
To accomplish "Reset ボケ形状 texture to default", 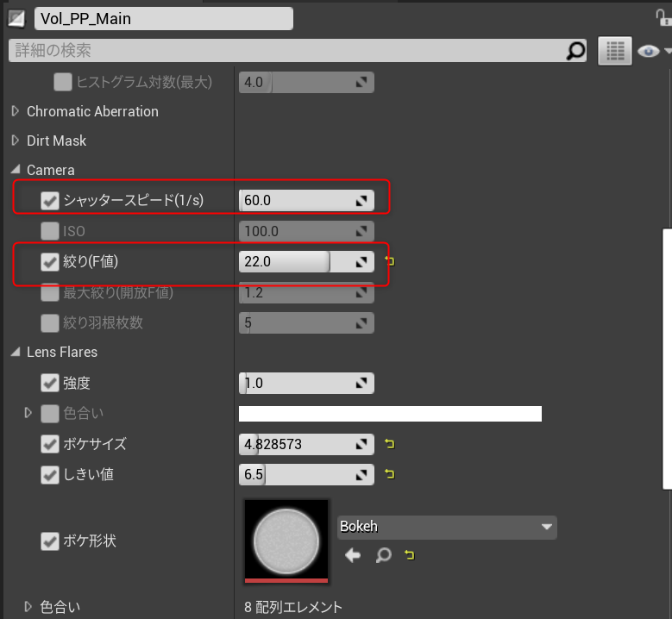I will (x=410, y=555).
